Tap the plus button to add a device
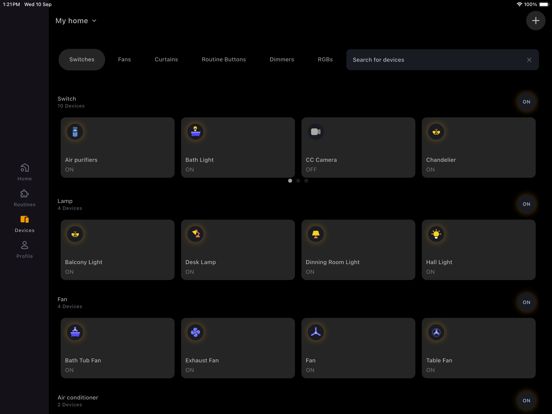The image size is (552, 414). (x=535, y=21)
